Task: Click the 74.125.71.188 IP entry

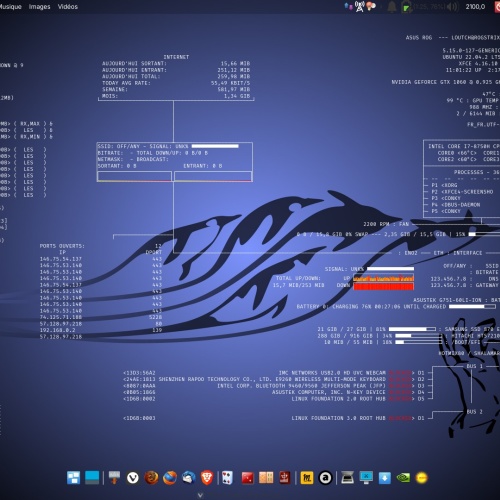Action: pyautogui.click(x=61, y=317)
